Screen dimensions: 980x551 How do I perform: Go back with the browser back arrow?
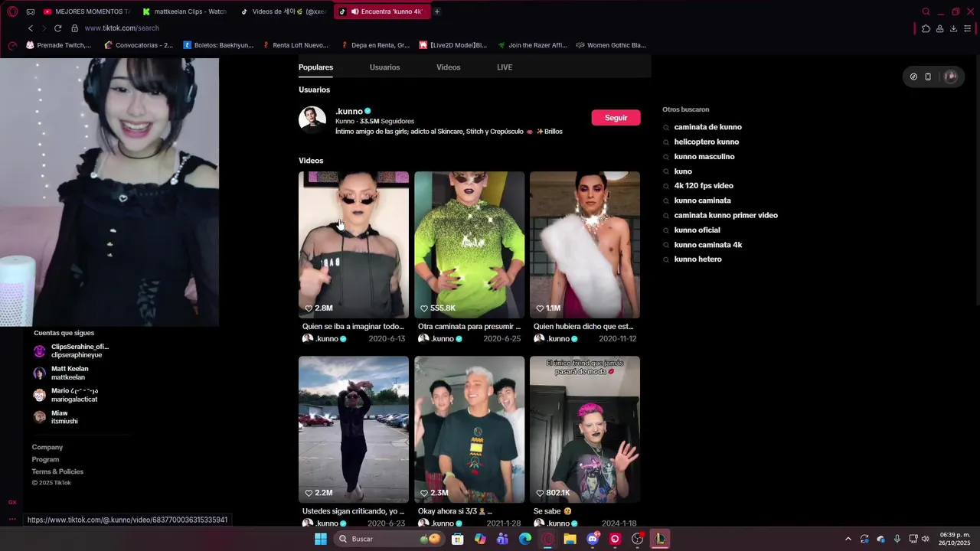coord(31,28)
